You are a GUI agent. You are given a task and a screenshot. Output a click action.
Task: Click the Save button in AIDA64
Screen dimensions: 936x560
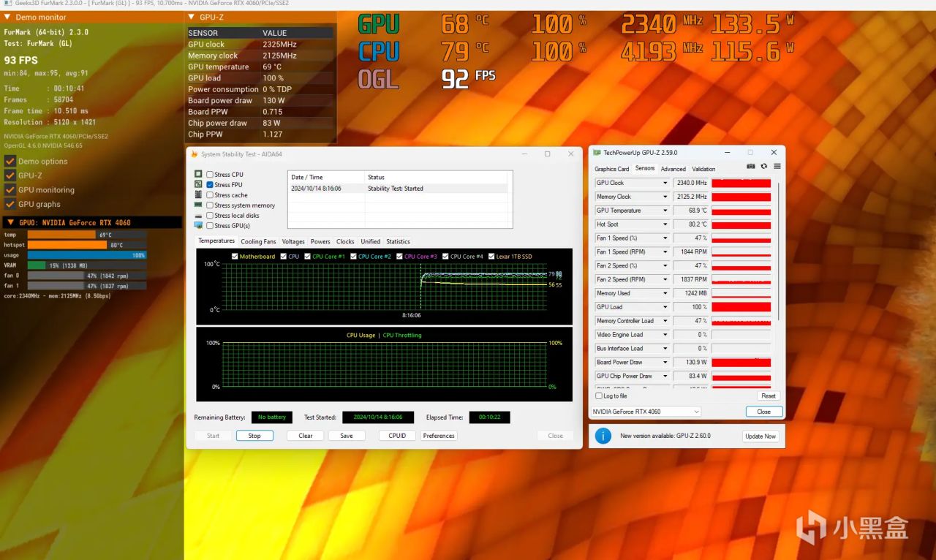347,436
